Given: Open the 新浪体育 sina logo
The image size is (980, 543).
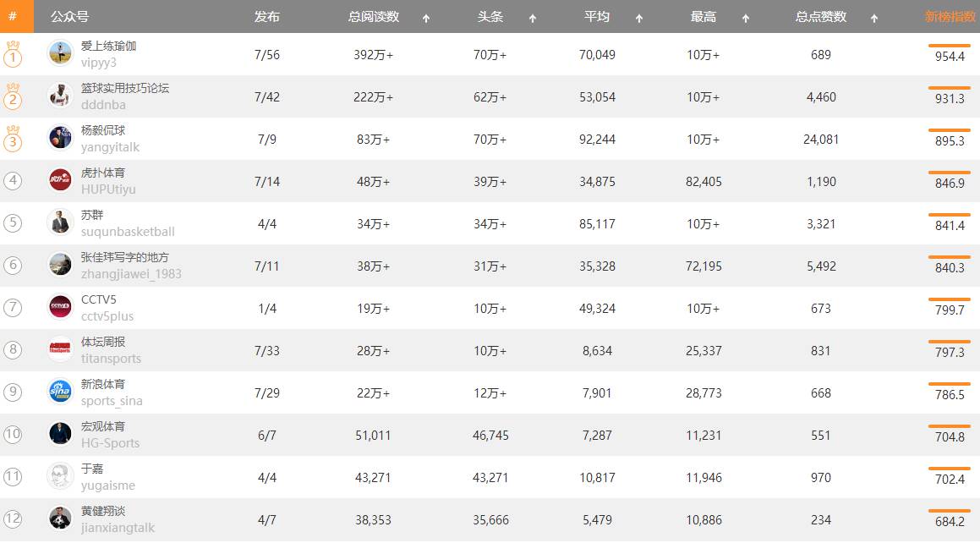Looking at the screenshot, I should (x=60, y=392).
